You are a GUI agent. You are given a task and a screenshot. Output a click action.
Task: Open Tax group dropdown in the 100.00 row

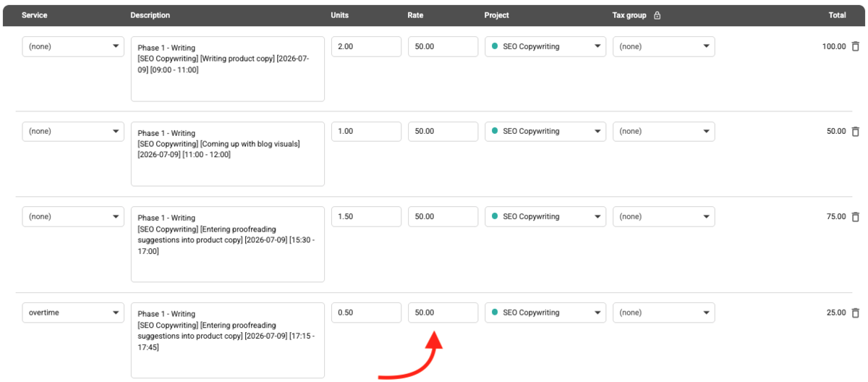[664, 46]
